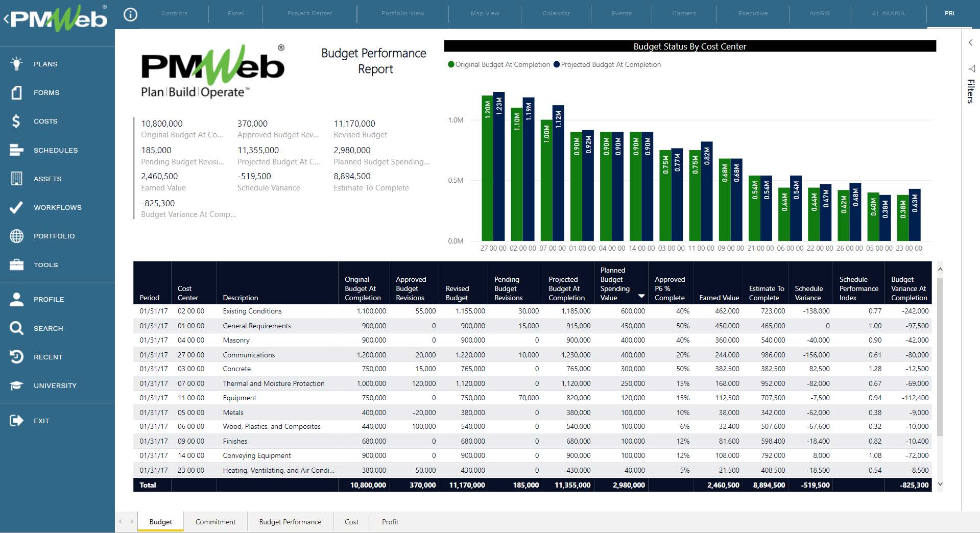Open the Workflows section

pyautogui.click(x=57, y=207)
